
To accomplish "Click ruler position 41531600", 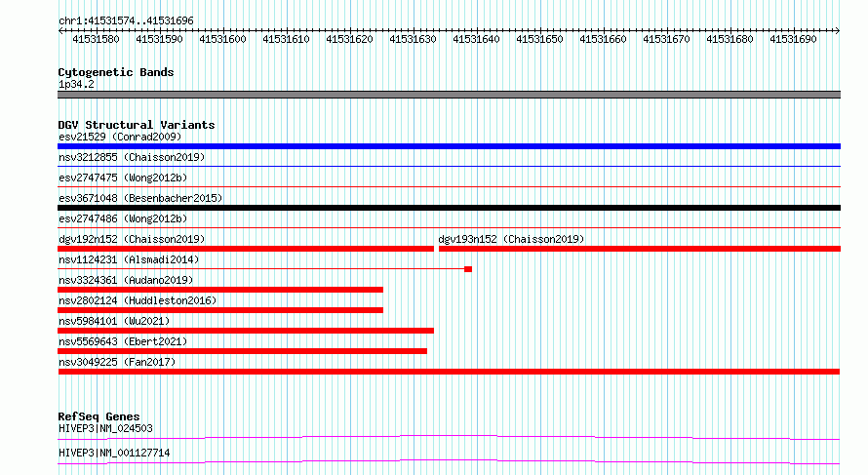I will click(222, 39).
